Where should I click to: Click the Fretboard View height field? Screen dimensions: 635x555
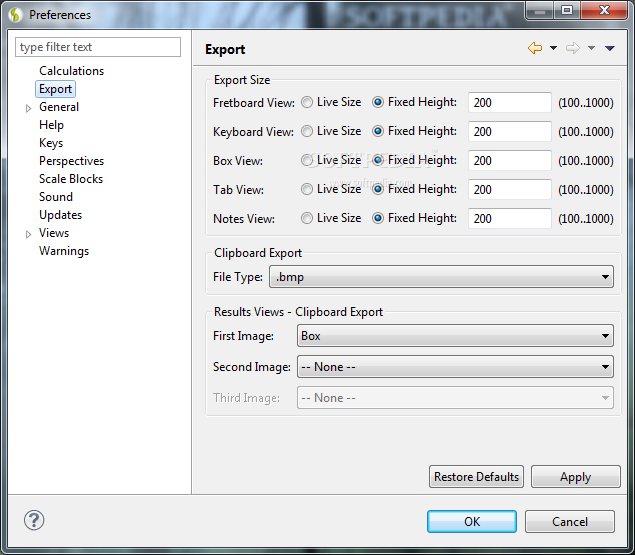click(509, 102)
